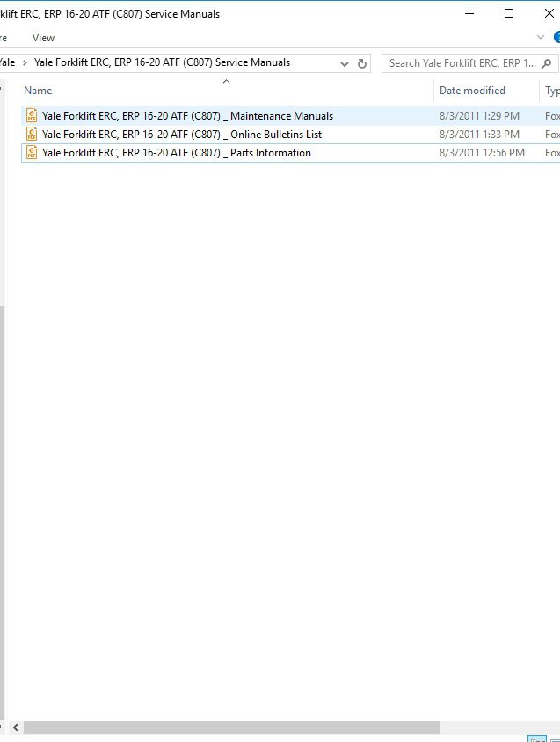The image size is (560, 742).
Task: Click the date 8/3/2011 12:56 PM
Action: [x=482, y=153]
